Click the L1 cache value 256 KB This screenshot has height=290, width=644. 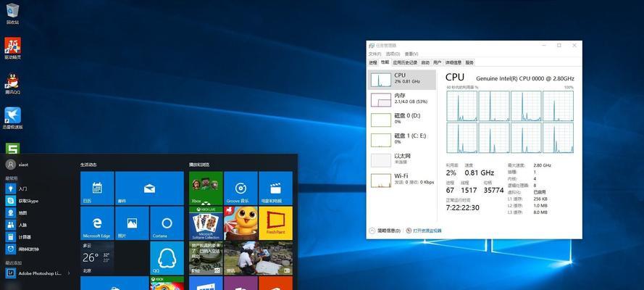pos(541,199)
